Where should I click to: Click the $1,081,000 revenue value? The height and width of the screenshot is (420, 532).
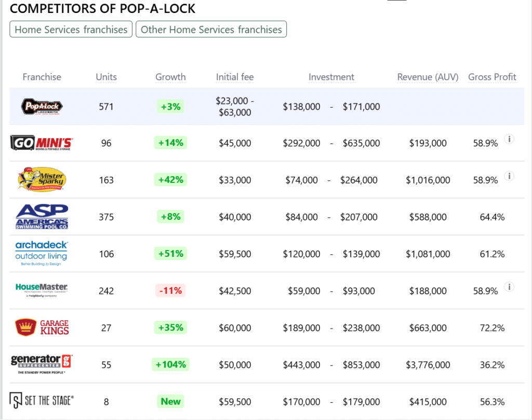[x=428, y=254]
